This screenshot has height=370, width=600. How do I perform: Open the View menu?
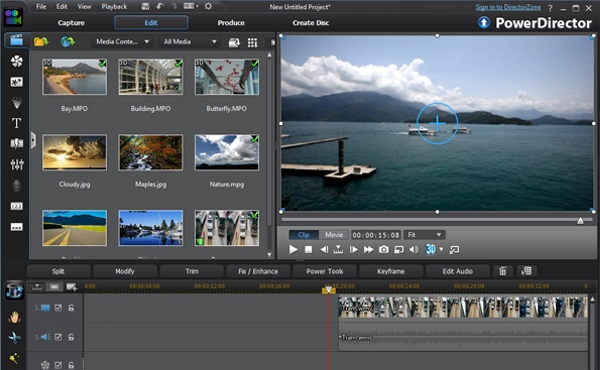pyautogui.click(x=84, y=7)
